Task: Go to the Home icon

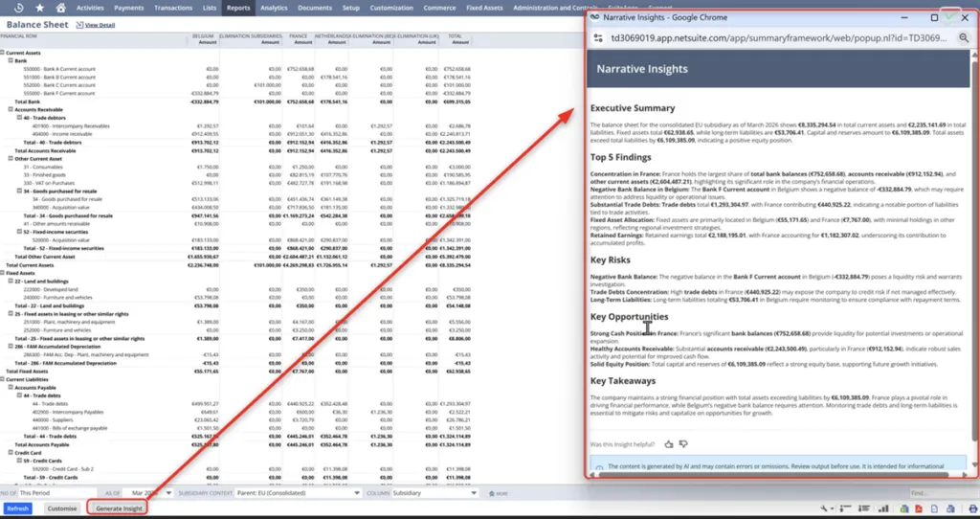Action: pos(60,8)
